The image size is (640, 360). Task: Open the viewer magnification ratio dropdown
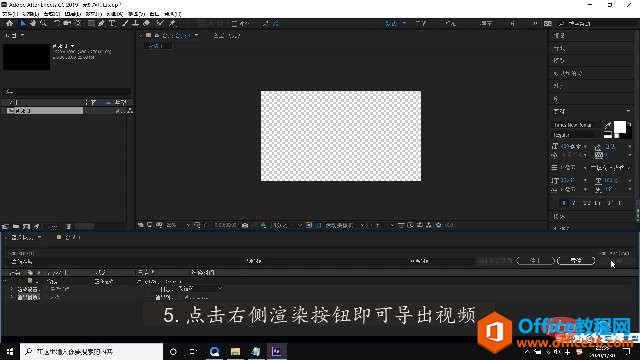tap(178, 225)
